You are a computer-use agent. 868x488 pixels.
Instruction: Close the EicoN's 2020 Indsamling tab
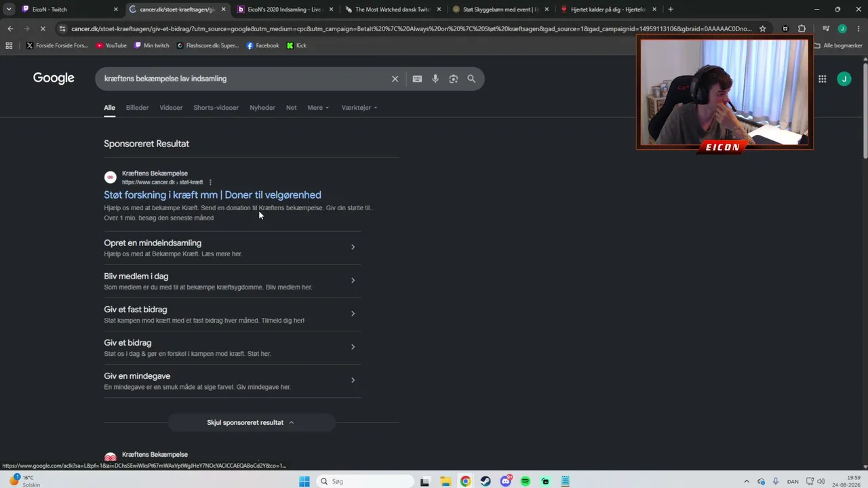click(331, 9)
